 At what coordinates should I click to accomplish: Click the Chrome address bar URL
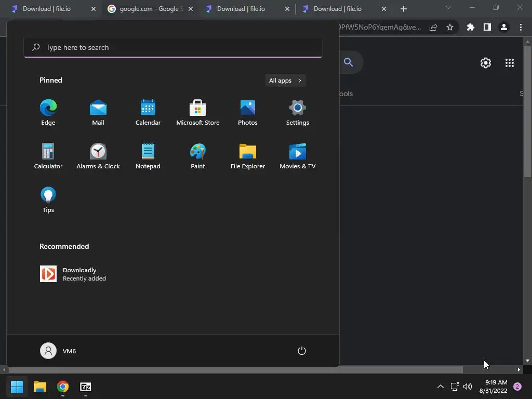380,28
